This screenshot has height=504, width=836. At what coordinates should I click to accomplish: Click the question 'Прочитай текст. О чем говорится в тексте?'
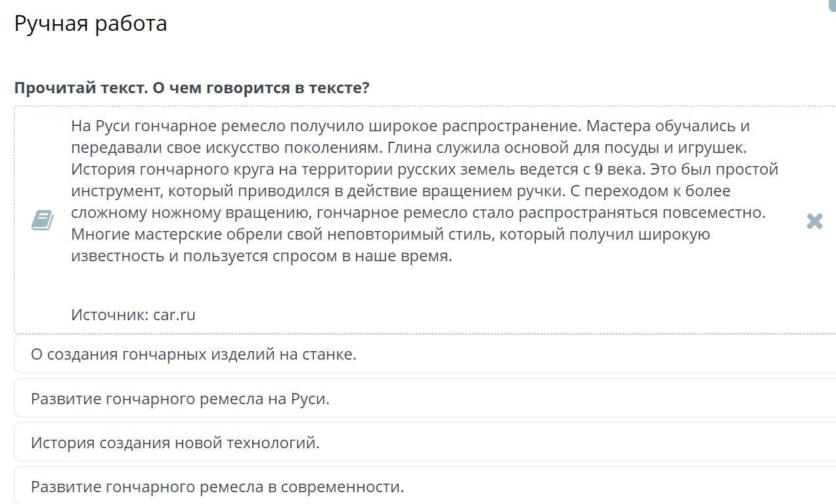192,88
